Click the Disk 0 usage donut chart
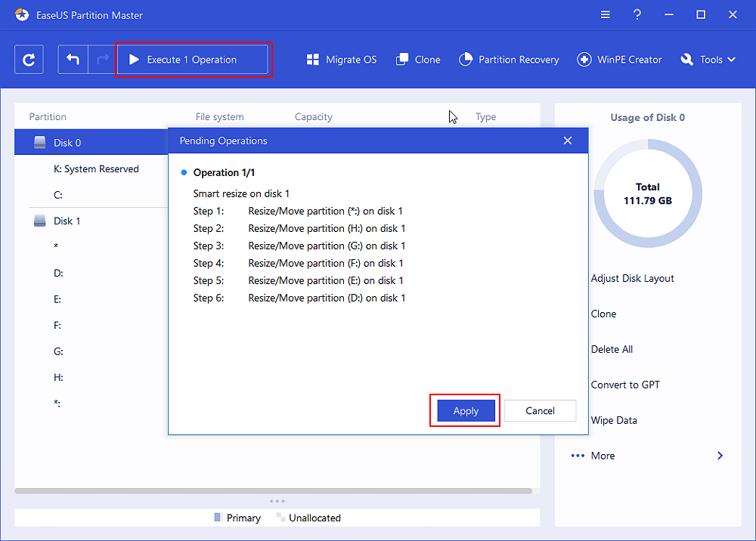The image size is (756, 541). [x=648, y=193]
